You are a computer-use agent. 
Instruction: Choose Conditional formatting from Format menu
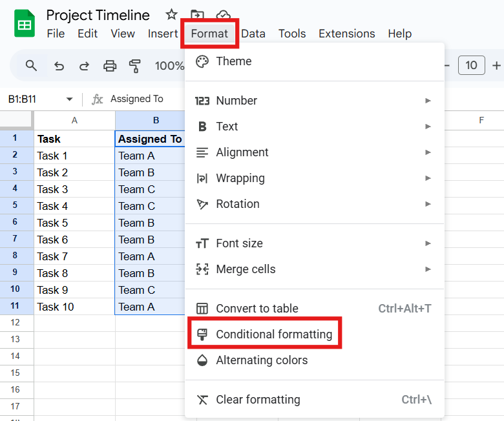pyautogui.click(x=273, y=334)
